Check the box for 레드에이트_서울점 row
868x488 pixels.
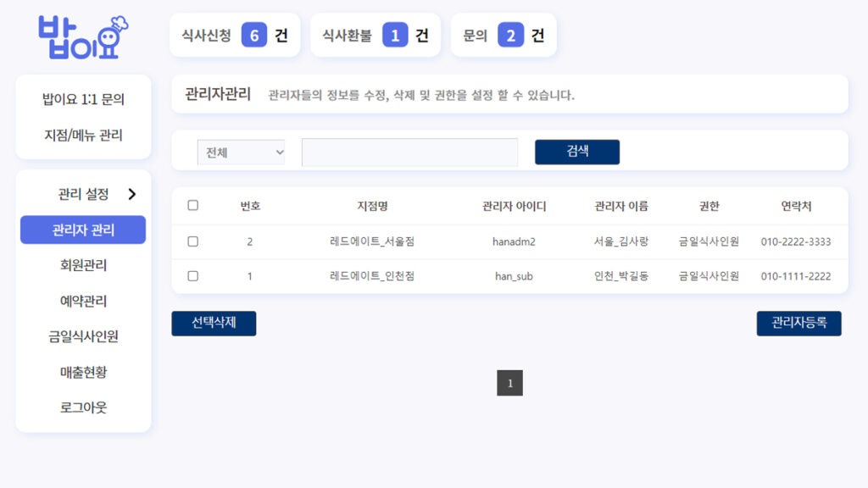[x=192, y=241]
